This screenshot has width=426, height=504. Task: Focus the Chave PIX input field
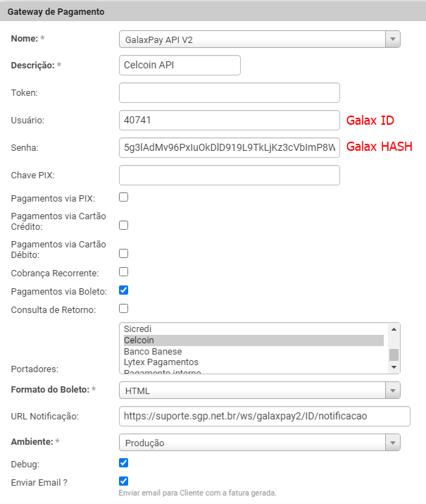230,175
